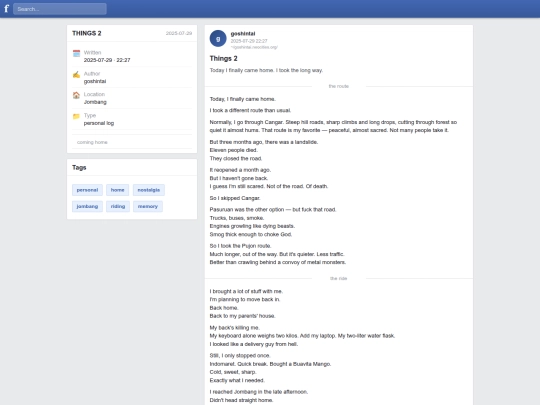Image resolution: width=540 pixels, height=405 pixels.
Task: Click line 'Exactly what I needed.'
Action: [x=237, y=381]
